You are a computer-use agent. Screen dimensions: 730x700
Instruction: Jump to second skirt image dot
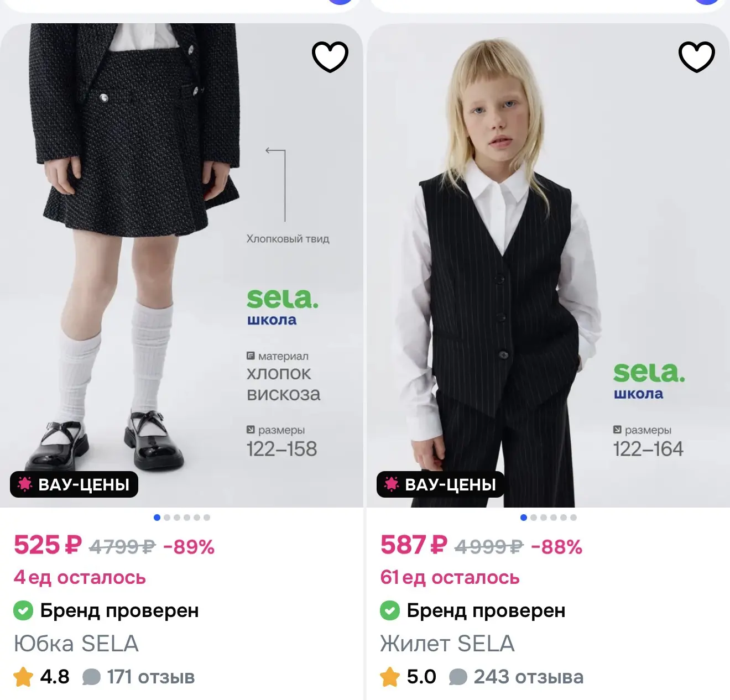[x=167, y=518]
